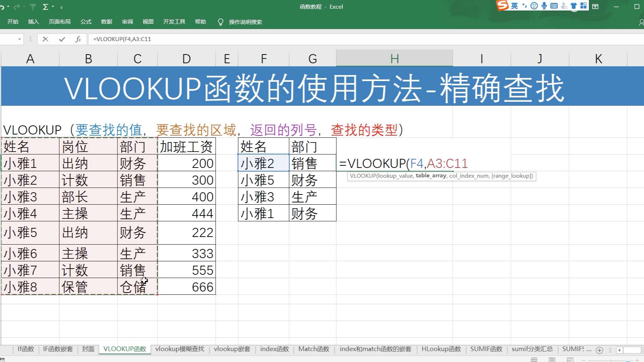Open Sogou toolbox grid icon
Image resolution: width=644 pixels, height=362 pixels.
583,6
